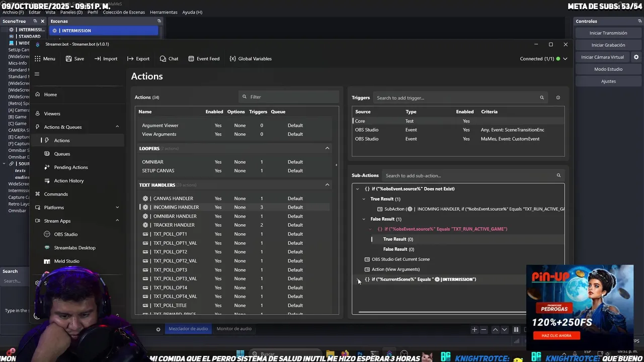This screenshot has height=362, width=644.
Task: Select OBS Studio Get Current Scene sub-action
Action: click(x=400, y=259)
